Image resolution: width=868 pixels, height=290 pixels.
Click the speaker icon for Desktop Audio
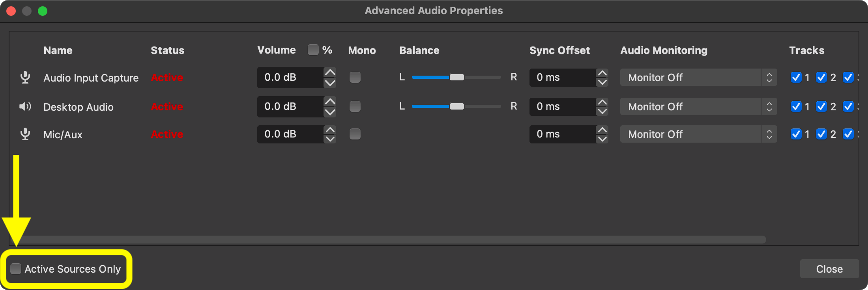click(25, 106)
